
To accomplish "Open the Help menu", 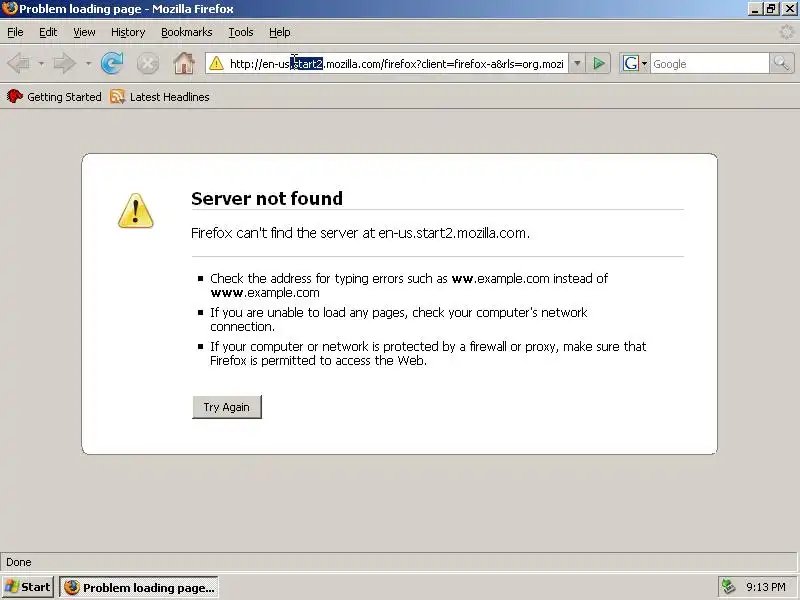I will click(x=280, y=32).
